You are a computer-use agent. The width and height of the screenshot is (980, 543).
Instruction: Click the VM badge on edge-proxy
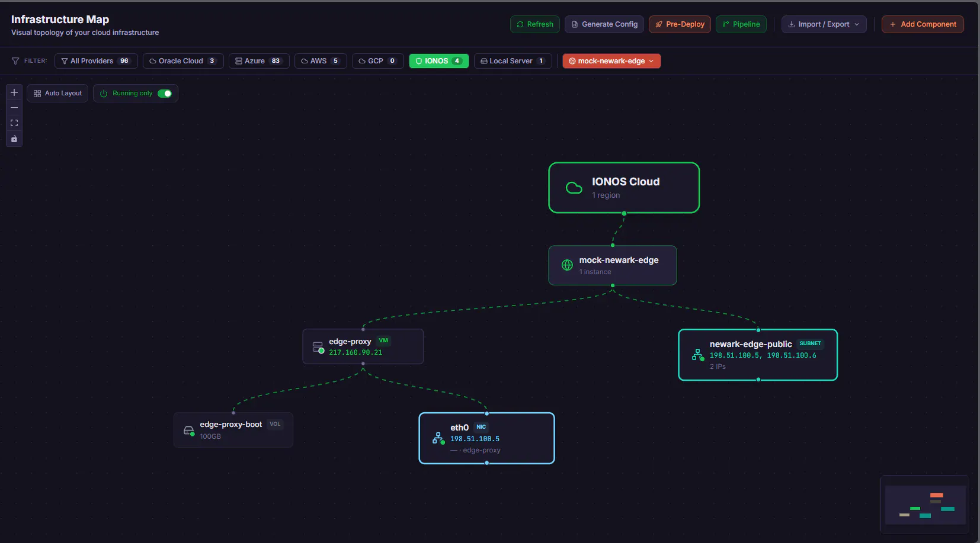point(383,340)
